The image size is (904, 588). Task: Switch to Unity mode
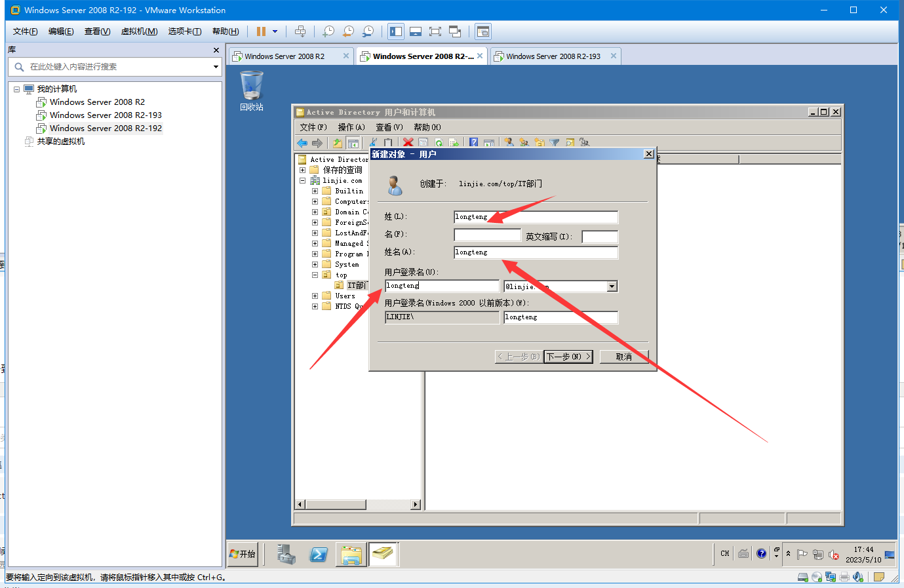[455, 31]
